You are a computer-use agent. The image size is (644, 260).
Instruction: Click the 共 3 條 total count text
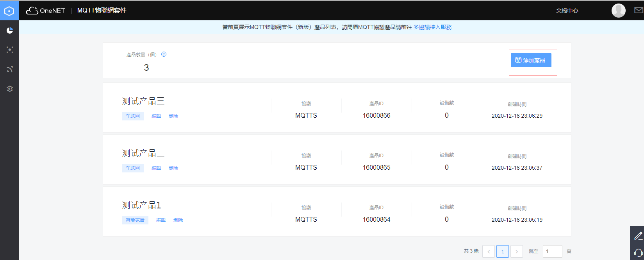pyautogui.click(x=471, y=251)
